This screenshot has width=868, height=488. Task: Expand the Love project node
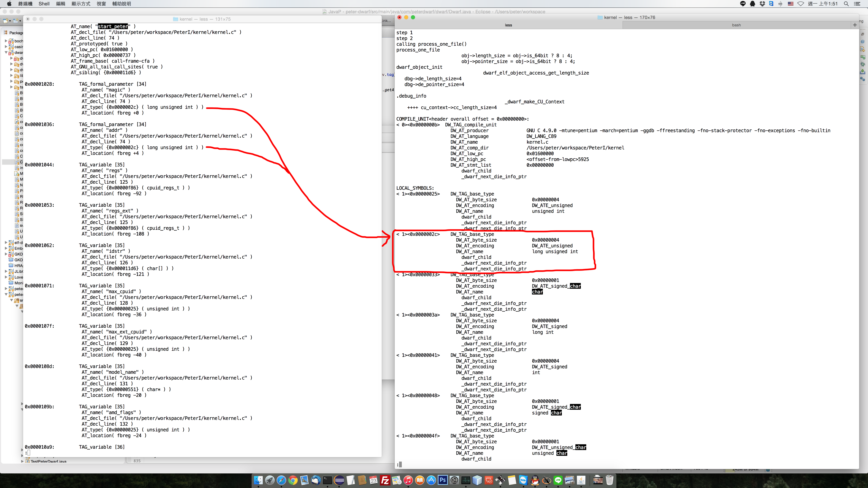[x=6, y=277]
